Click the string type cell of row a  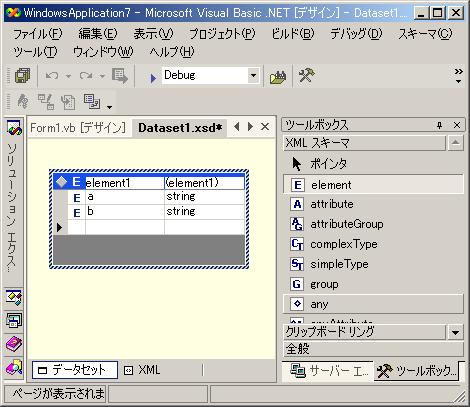coord(204,197)
